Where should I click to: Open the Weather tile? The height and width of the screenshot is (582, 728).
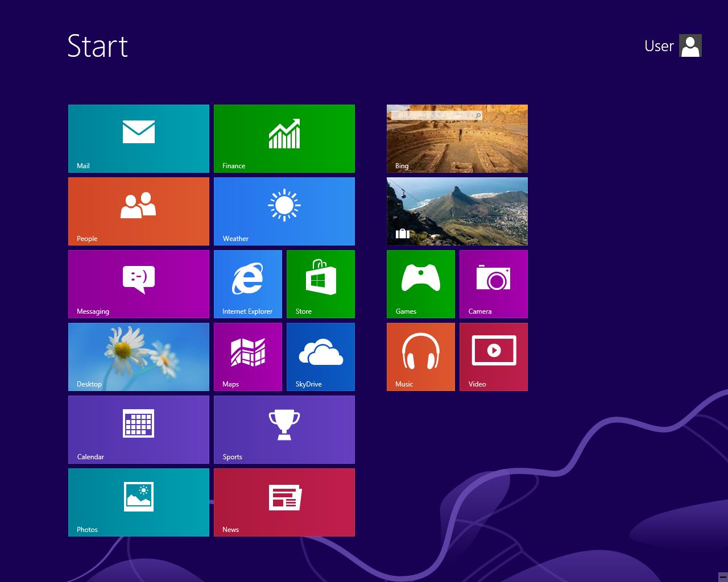[x=284, y=211]
